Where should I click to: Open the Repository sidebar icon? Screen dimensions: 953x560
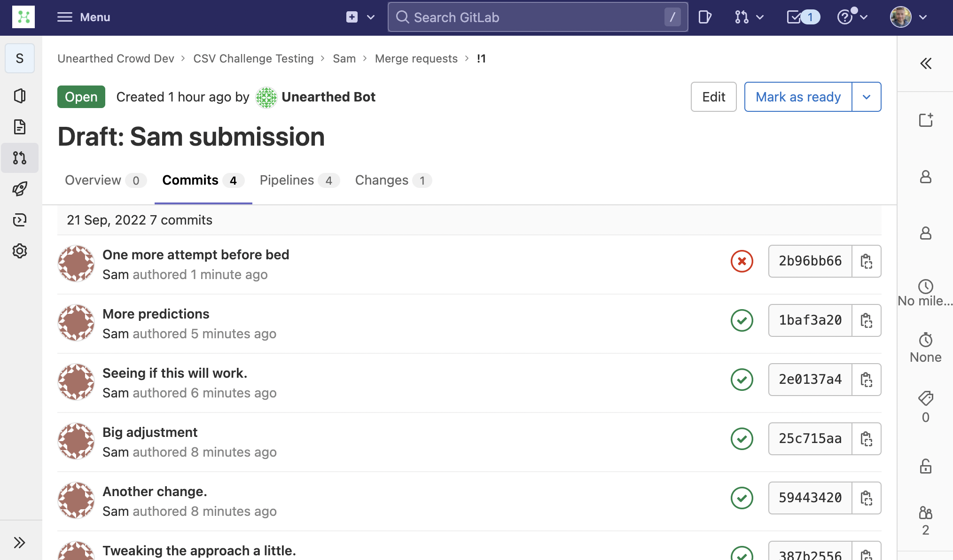(20, 127)
